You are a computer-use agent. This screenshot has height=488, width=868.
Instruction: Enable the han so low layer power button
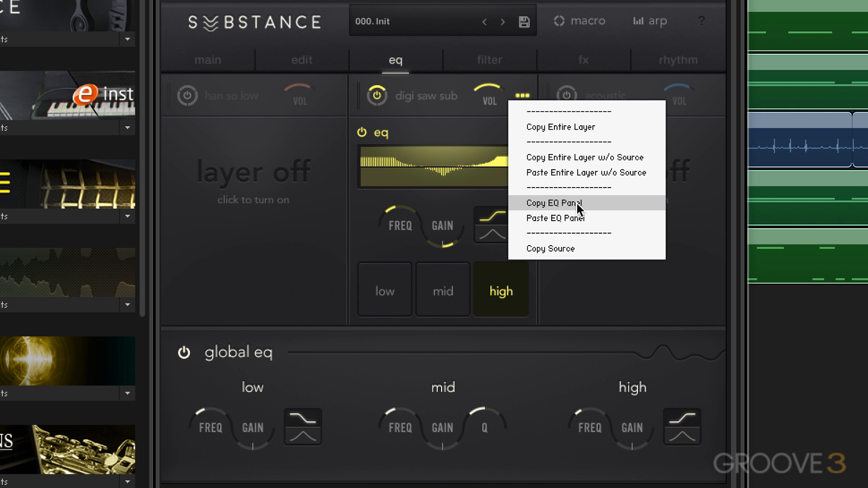(187, 96)
